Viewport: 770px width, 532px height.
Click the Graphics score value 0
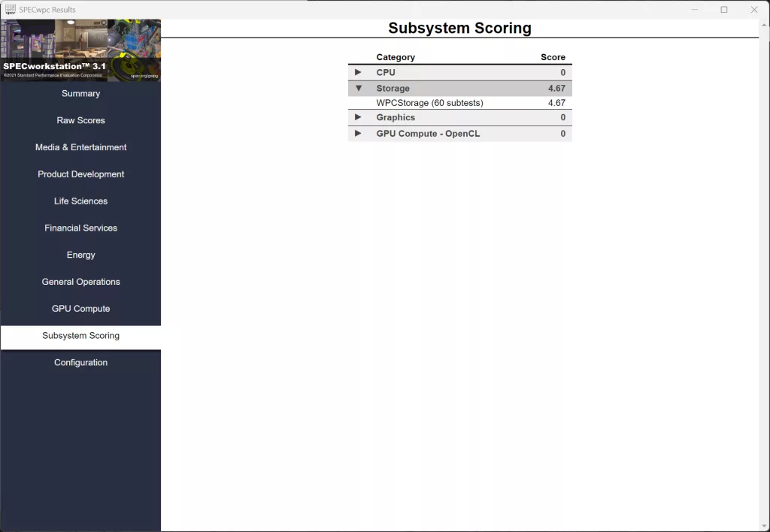(x=562, y=117)
